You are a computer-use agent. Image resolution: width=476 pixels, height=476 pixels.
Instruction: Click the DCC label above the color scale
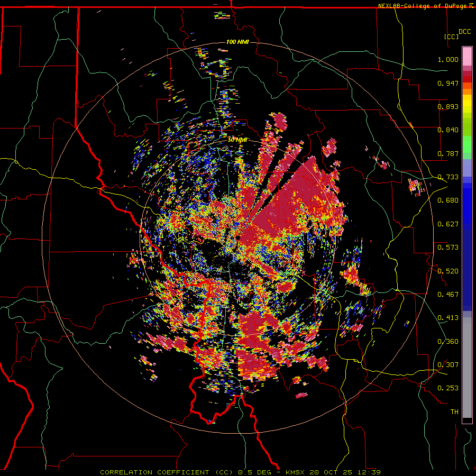tap(464, 32)
